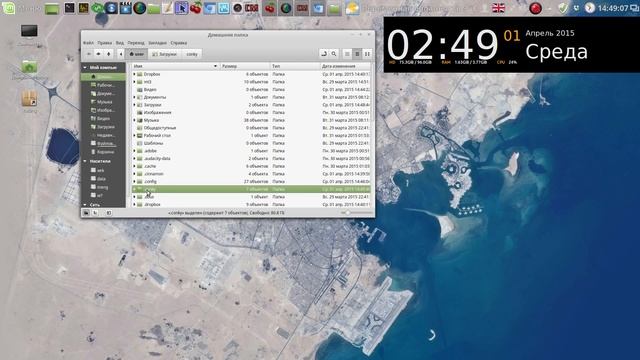Open the terminal launcher on the panel

(x=69, y=8)
